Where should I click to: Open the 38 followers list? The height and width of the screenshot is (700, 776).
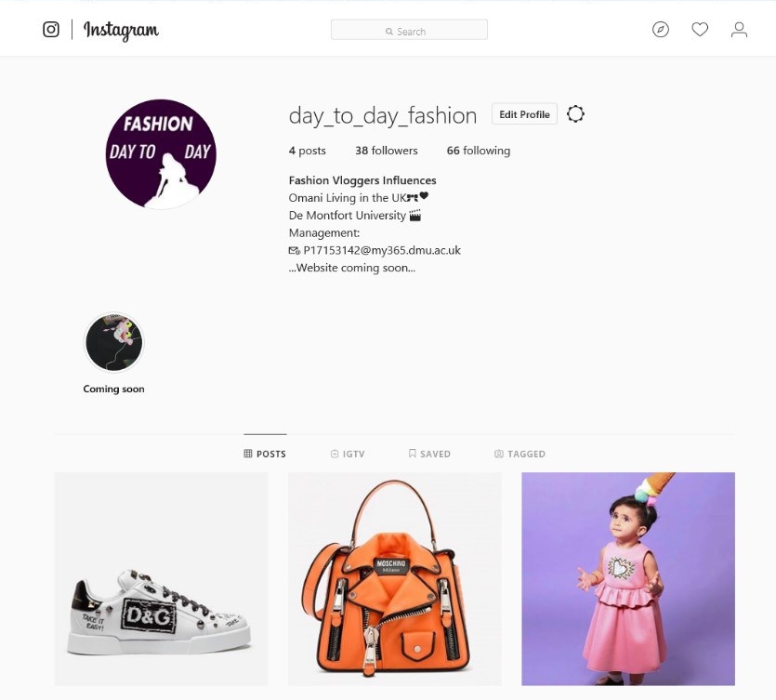387,151
